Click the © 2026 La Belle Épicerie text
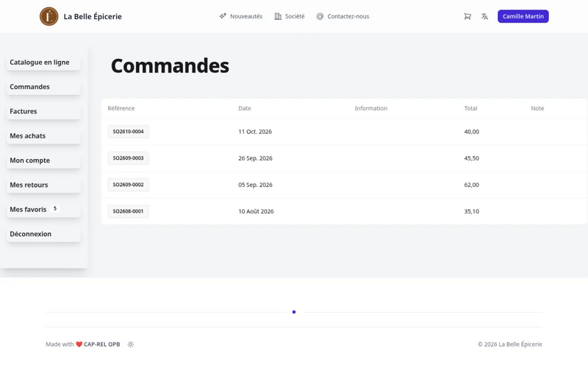Screen dimensions: 588x368 (509, 344)
